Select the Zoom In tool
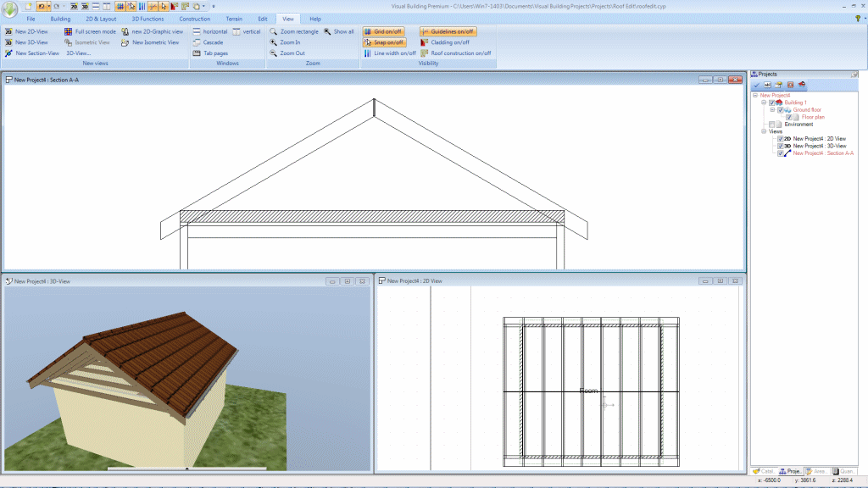868x488 pixels. 288,42
